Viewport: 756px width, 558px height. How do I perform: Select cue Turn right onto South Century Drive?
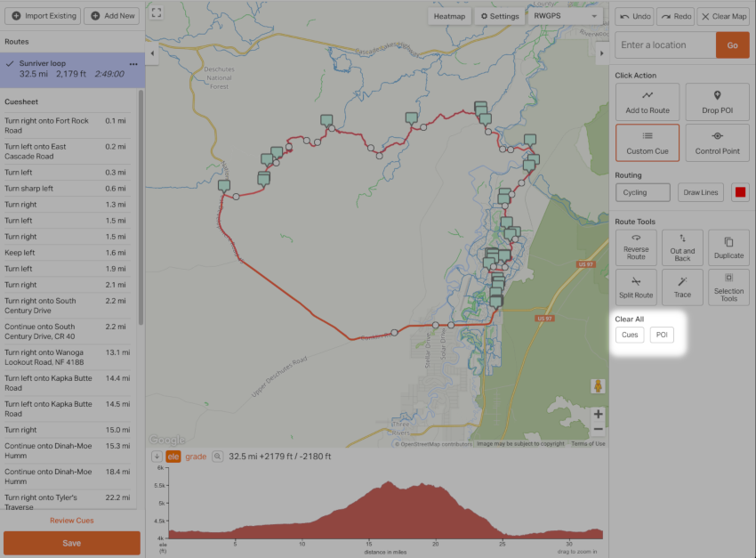(68, 306)
